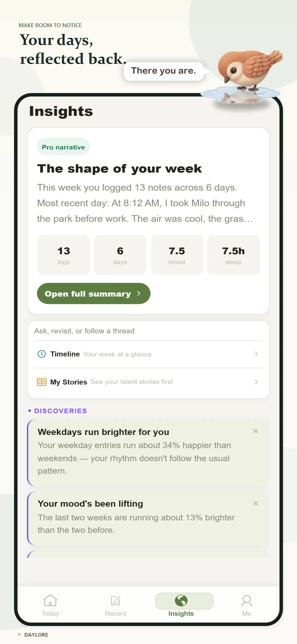The height and width of the screenshot is (644, 297).
Task: Select the 7.5h sleep stat tile
Action: [x=233, y=255]
